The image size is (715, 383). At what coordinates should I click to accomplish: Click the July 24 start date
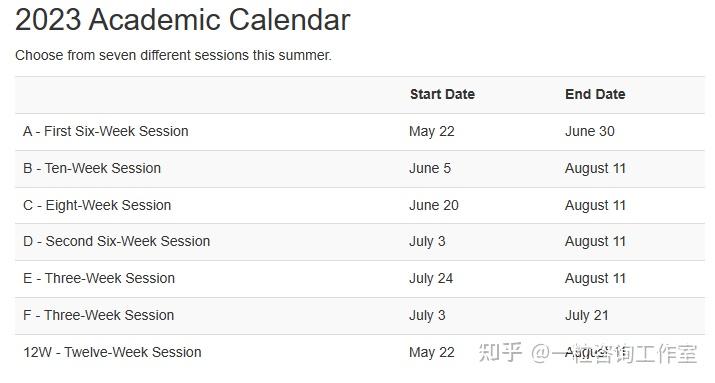(431, 279)
